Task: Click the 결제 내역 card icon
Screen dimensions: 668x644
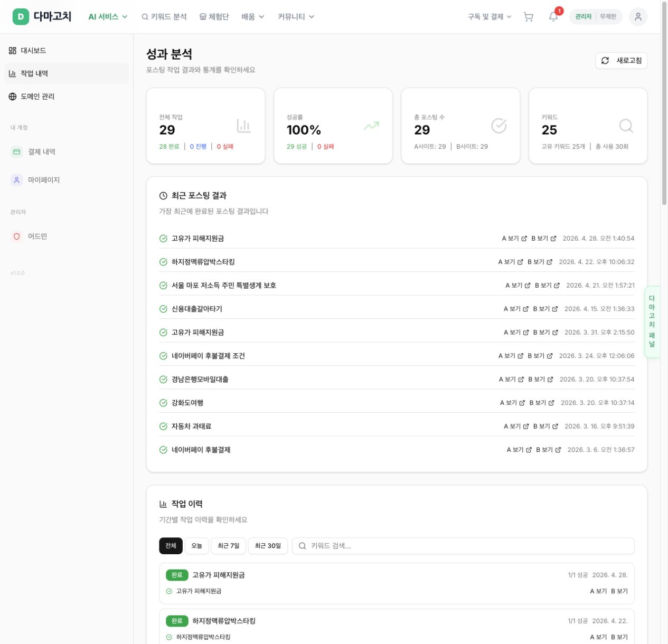Action: click(17, 152)
